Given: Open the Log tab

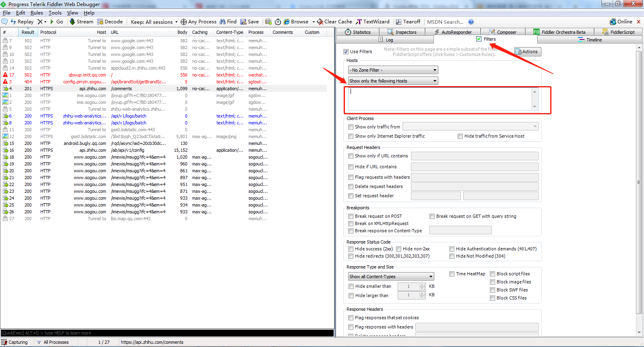Looking at the screenshot, I should coord(386,40).
